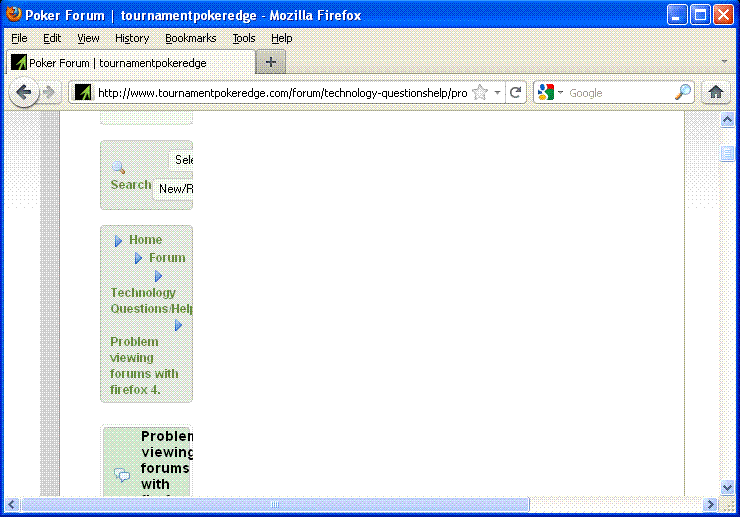The height and width of the screenshot is (517, 740).
Task: Click the Firefox back arrow button
Action: 24,92
